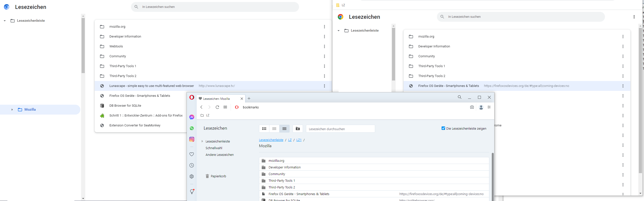Open WhatsApp in the Opera sidebar

192,128
